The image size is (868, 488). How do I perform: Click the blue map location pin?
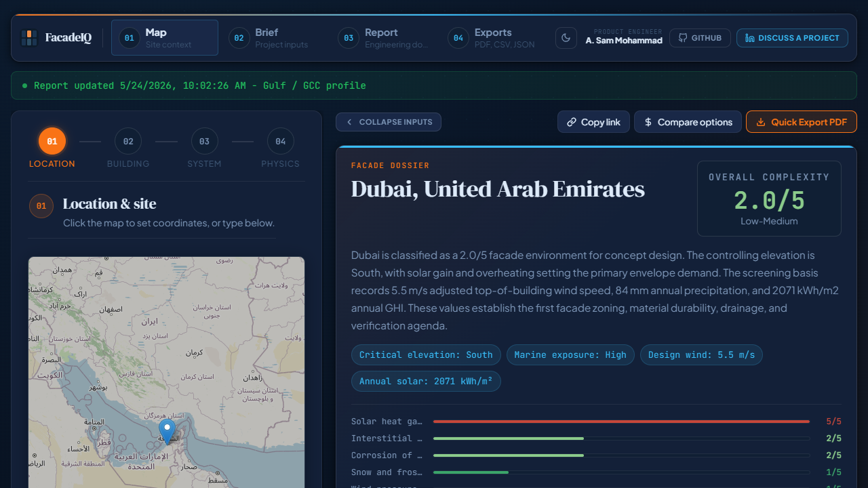coord(167,432)
